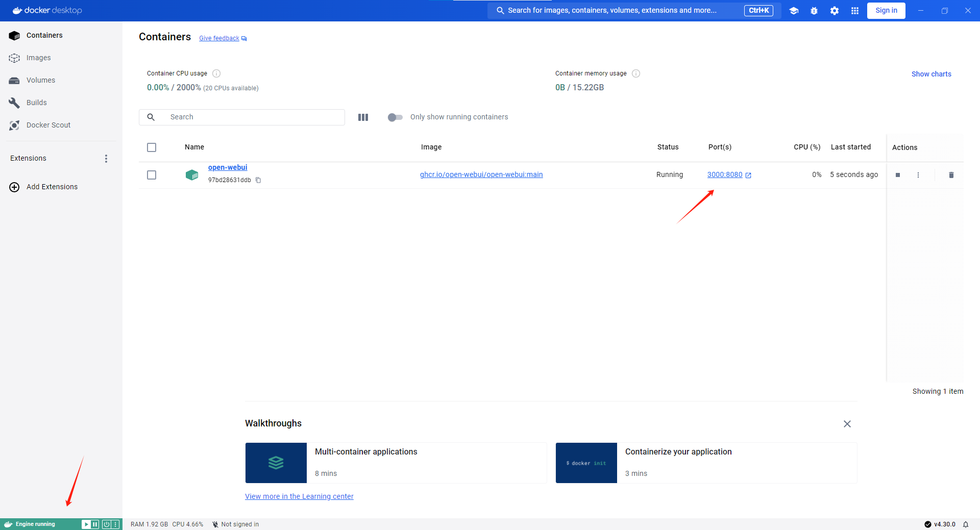
Task: Open the notifications bell icon
Action: [x=966, y=524]
